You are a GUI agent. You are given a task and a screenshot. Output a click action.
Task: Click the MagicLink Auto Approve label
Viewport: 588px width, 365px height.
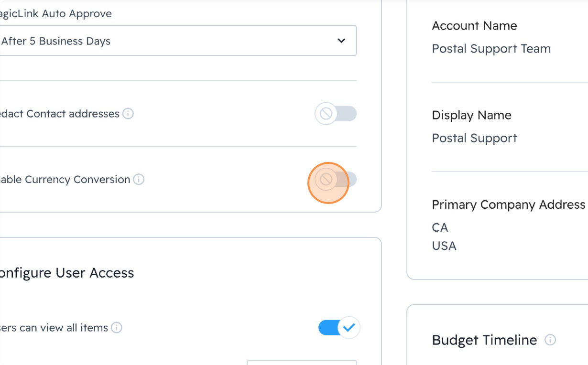coord(56,13)
